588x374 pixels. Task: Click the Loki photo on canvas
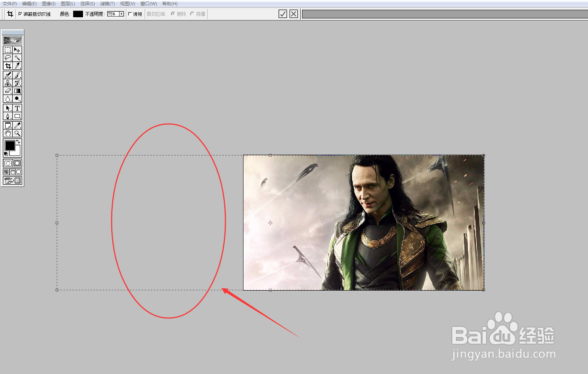(x=363, y=222)
